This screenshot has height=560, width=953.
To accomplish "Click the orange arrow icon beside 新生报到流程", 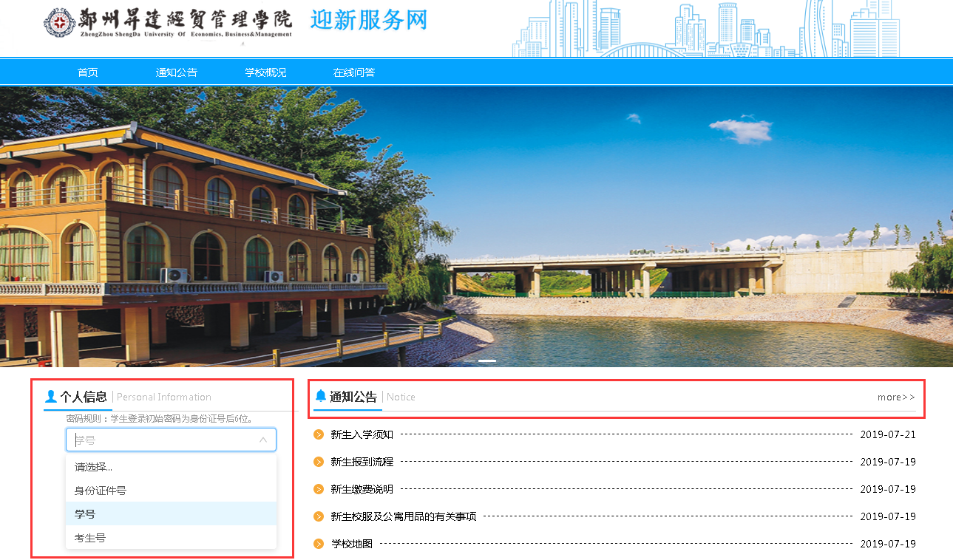I will [x=319, y=462].
